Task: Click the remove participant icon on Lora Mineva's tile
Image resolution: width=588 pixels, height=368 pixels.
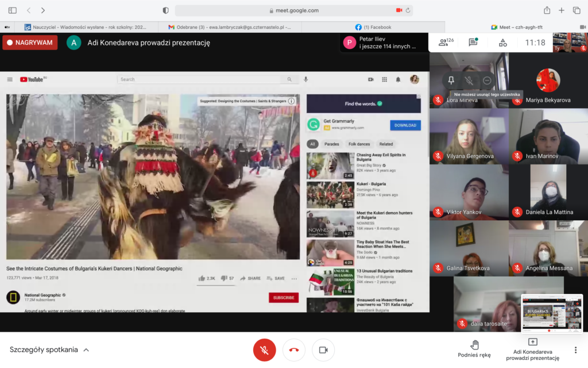Action: coord(487,80)
